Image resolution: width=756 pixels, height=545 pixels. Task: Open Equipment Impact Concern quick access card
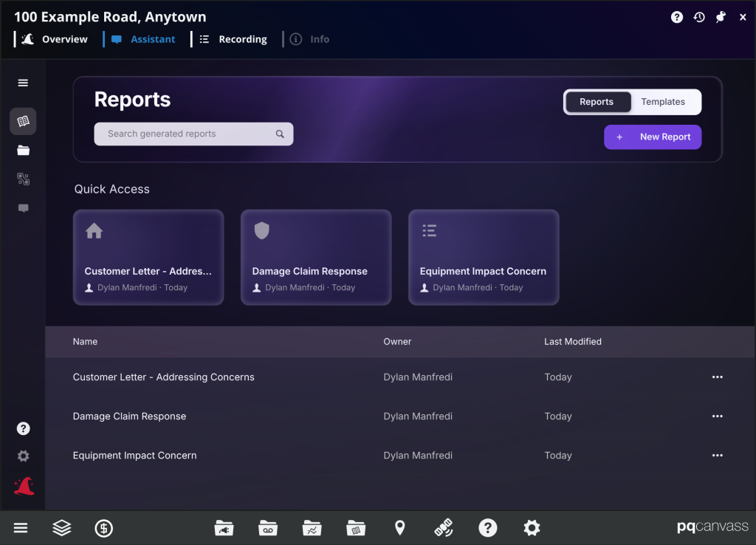point(484,257)
